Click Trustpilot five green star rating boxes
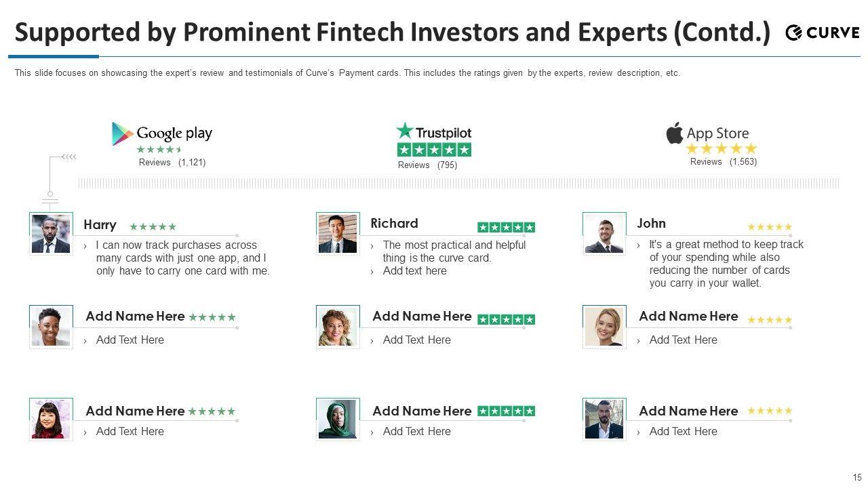The width and height of the screenshot is (868, 488). [434, 150]
